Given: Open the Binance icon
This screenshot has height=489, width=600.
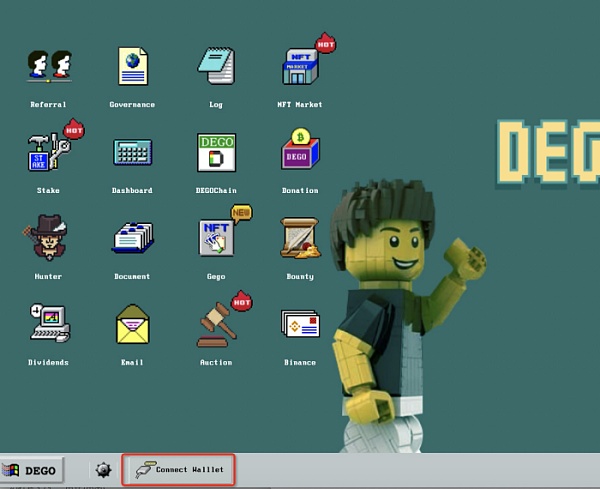Looking at the screenshot, I should click(x=299, y=324).
